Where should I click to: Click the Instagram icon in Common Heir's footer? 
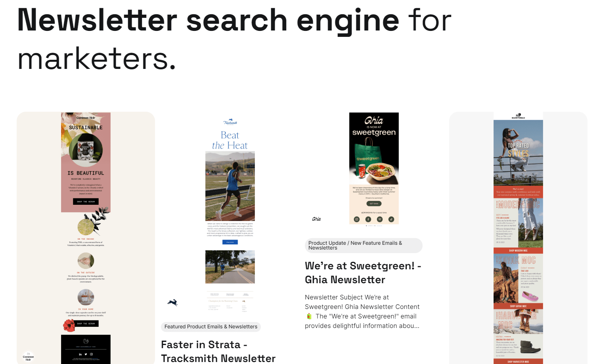pyautogui.click(x=91, y=354)
